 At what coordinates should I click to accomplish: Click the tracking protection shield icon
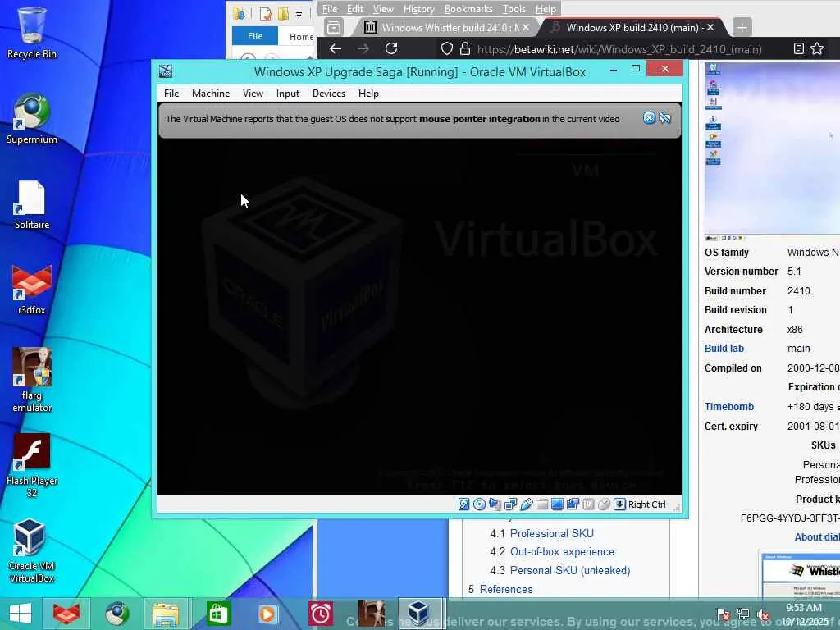[x=447, y=48]
